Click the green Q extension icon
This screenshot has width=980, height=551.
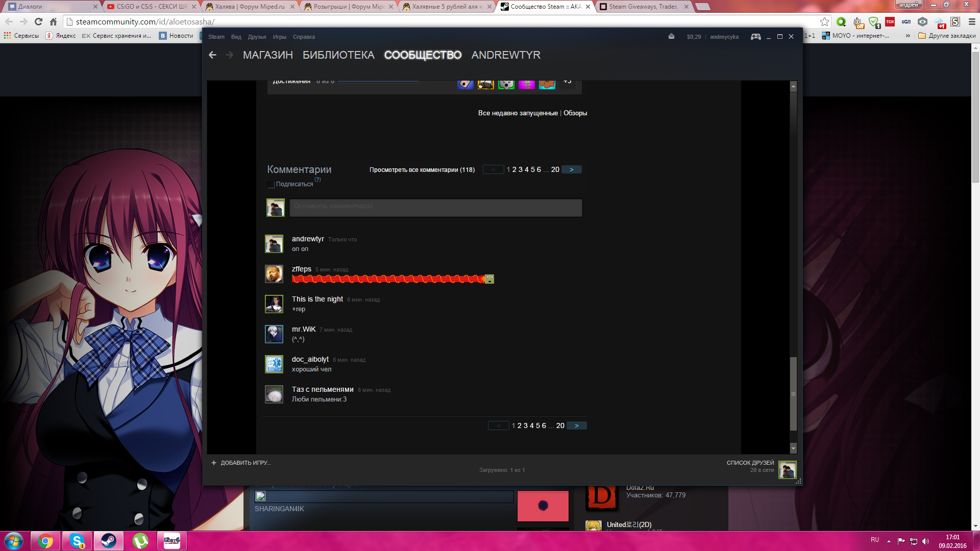click(x=841, y=22)
